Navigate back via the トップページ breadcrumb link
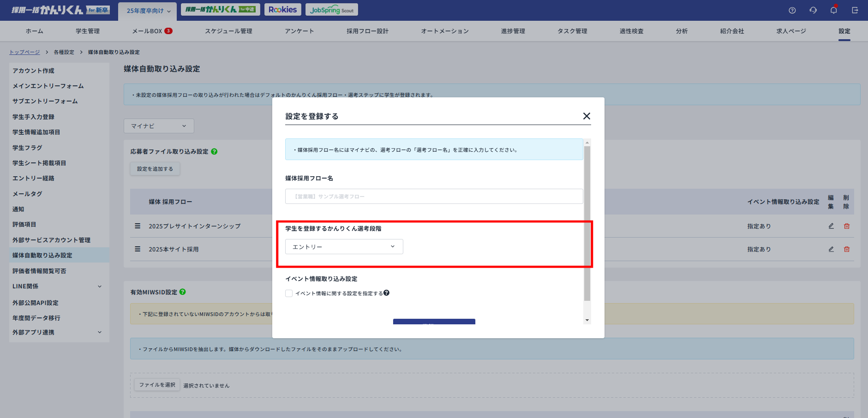The height and width of the screenshot is (418, 868). 24,52
